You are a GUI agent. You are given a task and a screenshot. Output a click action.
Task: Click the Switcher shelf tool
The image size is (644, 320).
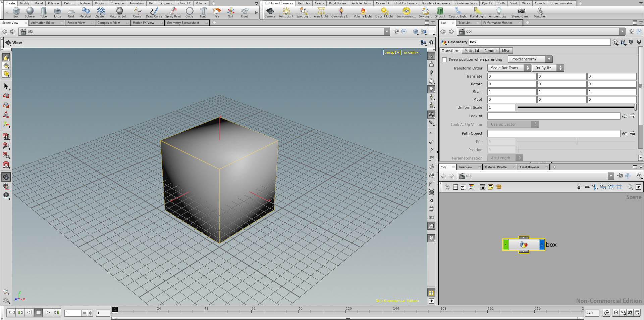pyautogui.click(x=540, y=12)
